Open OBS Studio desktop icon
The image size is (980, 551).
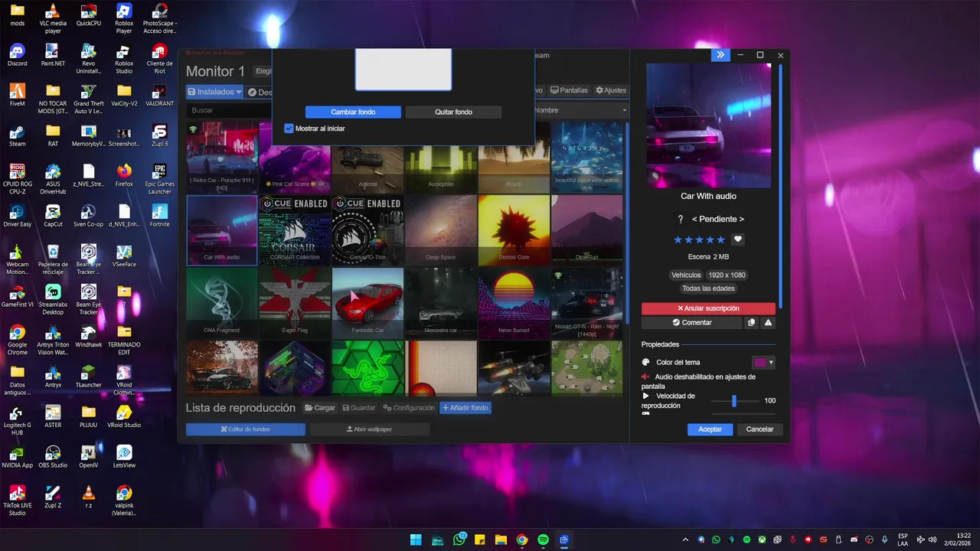point(53,457)
